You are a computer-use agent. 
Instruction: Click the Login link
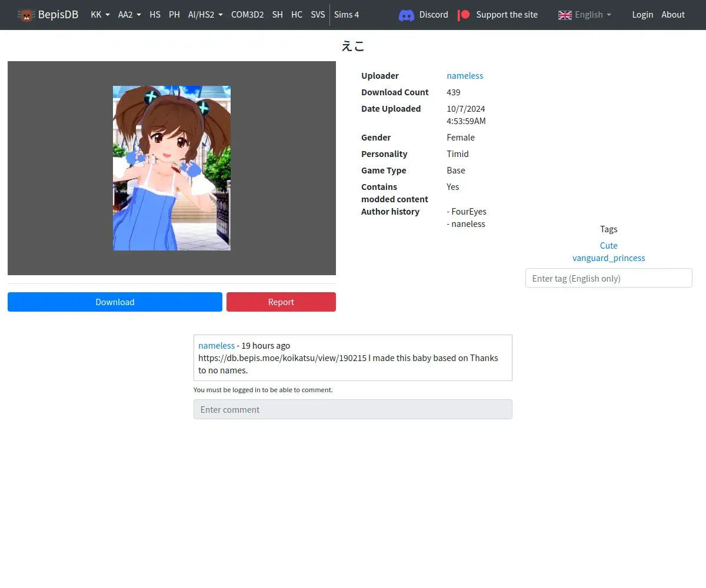click(642, 15)
